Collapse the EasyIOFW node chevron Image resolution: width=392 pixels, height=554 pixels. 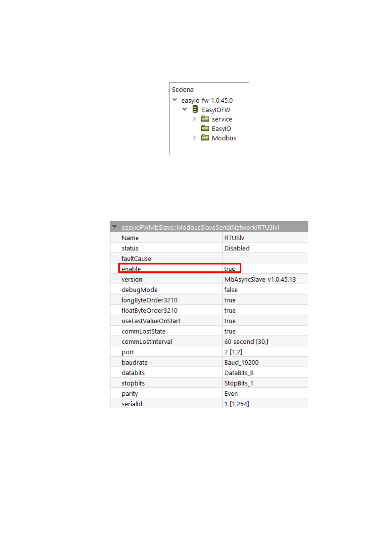(x=184, y=109)
